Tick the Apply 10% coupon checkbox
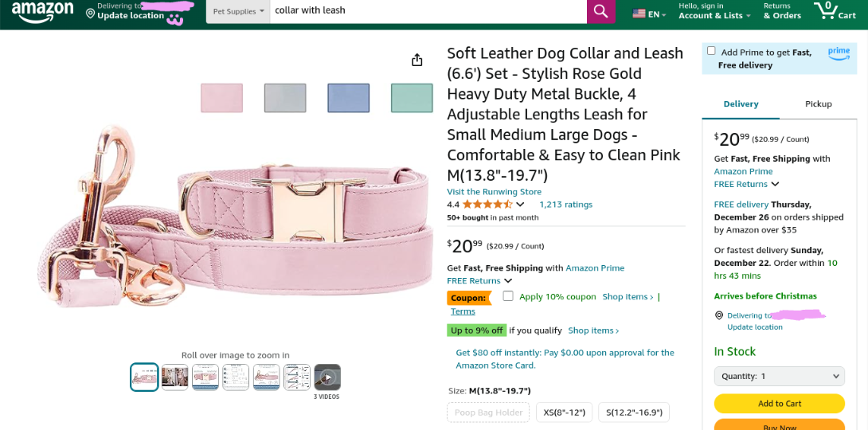 [x=508, y=296]
